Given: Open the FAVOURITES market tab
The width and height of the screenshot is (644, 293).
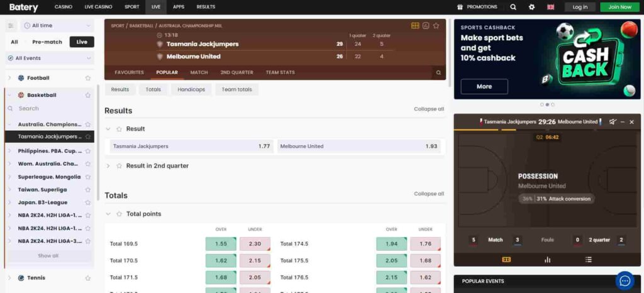Looking at the screenshot, I should 130,73.
